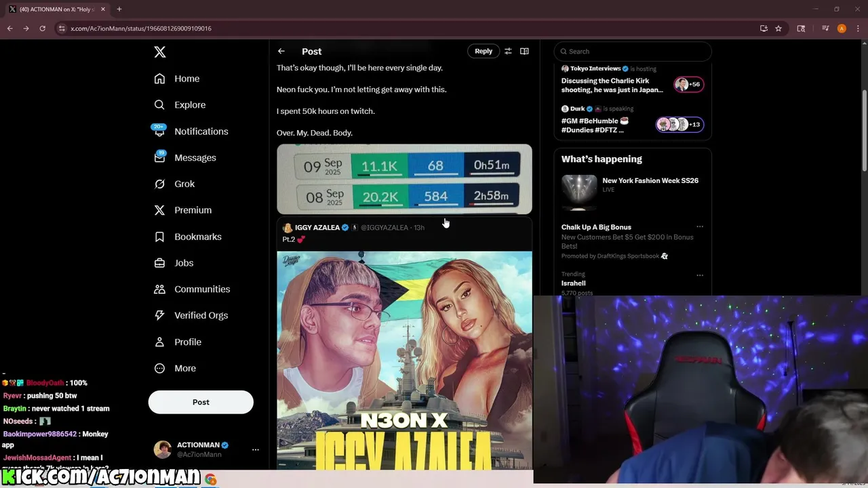
Task: Open a new browser tab
Action: (x=119, y=9)
